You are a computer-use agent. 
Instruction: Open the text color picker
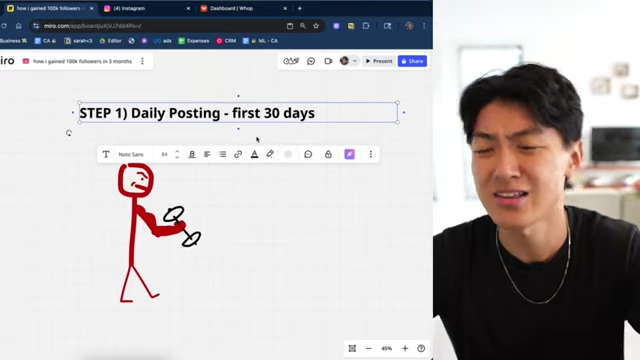pyautogui.click(x=254, y=154)
